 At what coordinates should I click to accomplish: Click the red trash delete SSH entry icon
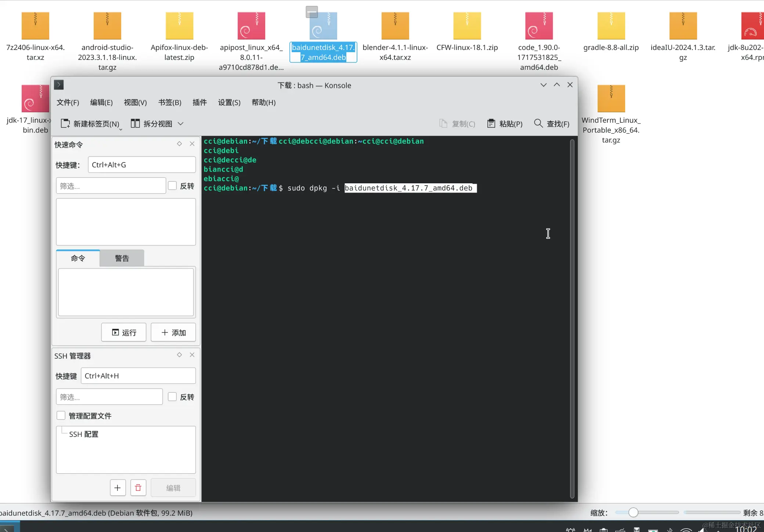coord(138,488)
